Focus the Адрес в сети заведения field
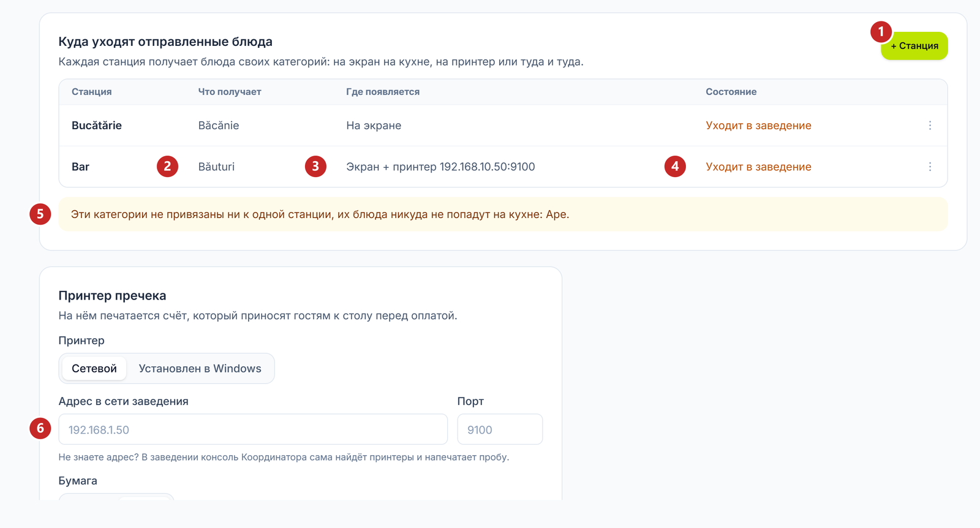The width and height of the screenshot is (980, 528). (253, 429)
